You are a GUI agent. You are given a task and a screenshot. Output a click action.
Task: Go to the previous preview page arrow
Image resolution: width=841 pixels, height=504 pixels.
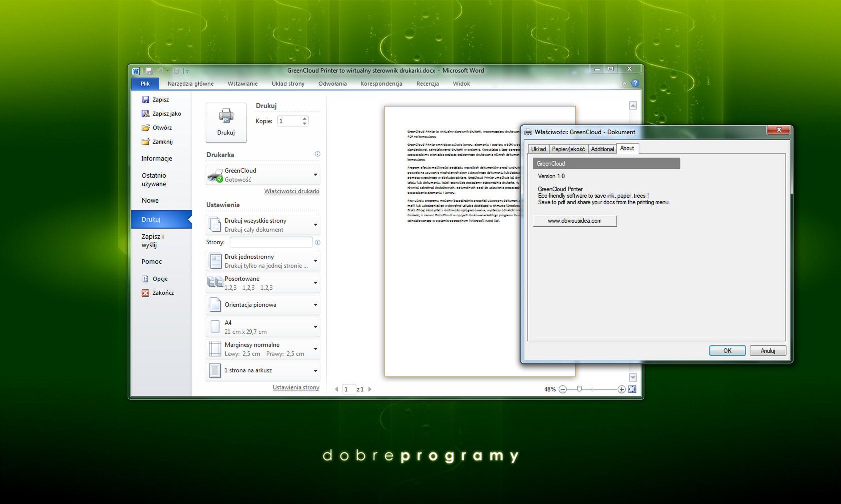click(x=336, y=389)
